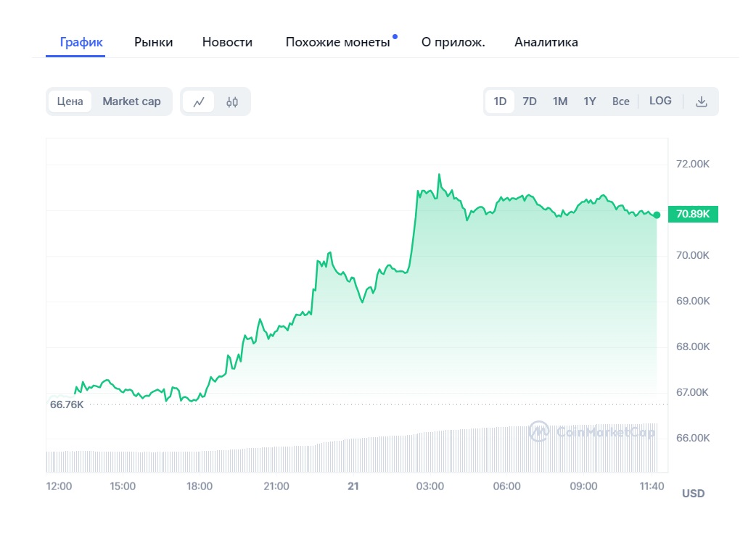Toggle chart to Market cap mode
The height and width of the screenshot is (535, 756).
[131, 101]
